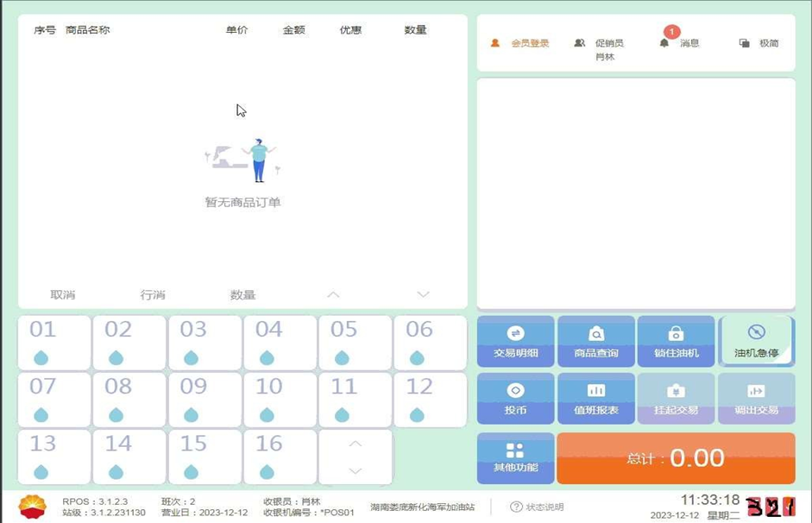Viewport: 812px width, 523px height.
Task: Click the orange 总计 total bar
Action: pyautogui.click(x=676, y=458)
